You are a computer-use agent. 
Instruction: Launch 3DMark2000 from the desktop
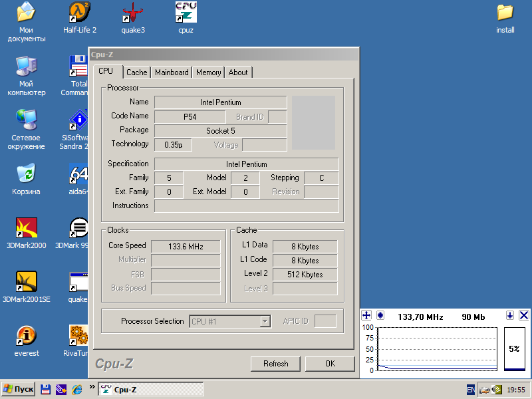pos(27,228)
